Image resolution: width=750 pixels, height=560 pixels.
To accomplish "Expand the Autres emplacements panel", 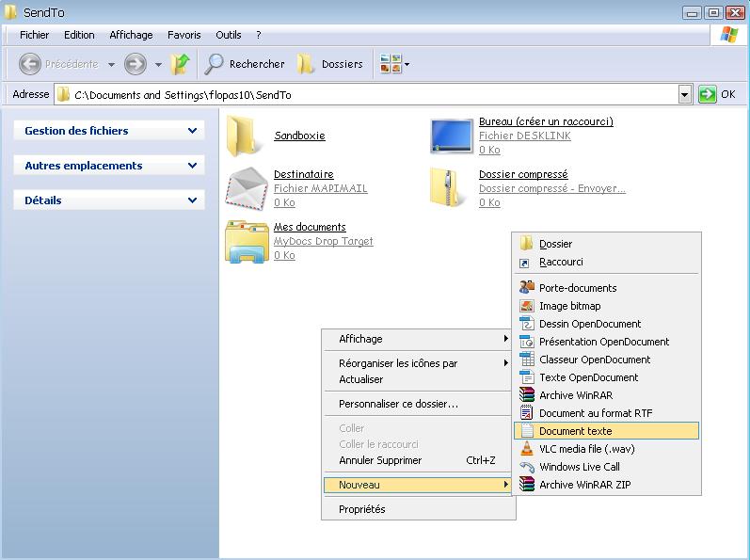I will [x=109, y=166].
